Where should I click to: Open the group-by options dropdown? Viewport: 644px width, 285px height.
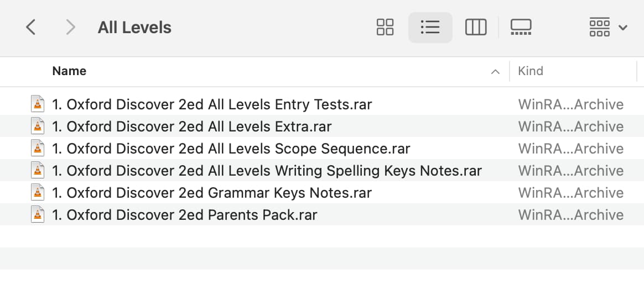point(608,28)
